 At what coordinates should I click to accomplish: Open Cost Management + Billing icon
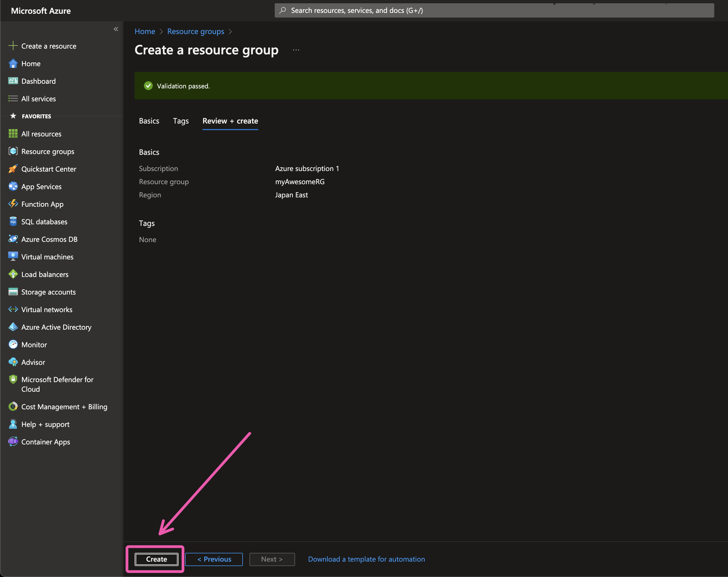tap(13, 407)
